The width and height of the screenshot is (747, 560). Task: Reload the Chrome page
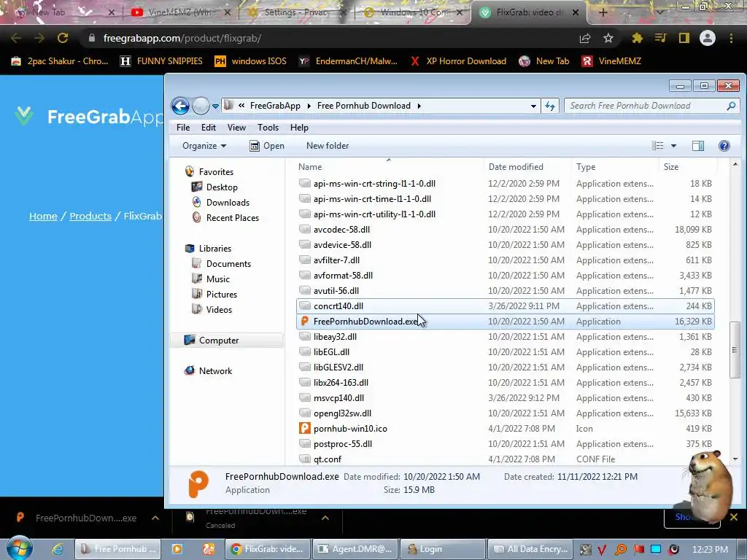(x=63, y=38)
